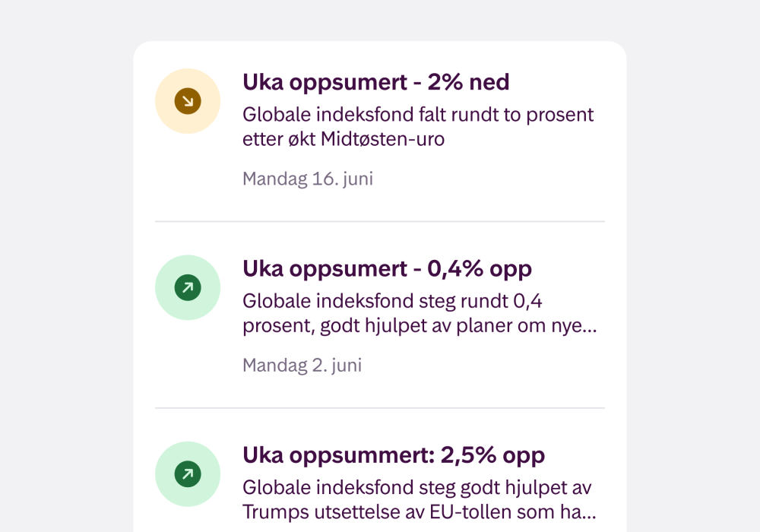Open headline 'Uka oppsumert - 2% ned'
This screenshot has width=760, height=532.
[x=375, y=82]
